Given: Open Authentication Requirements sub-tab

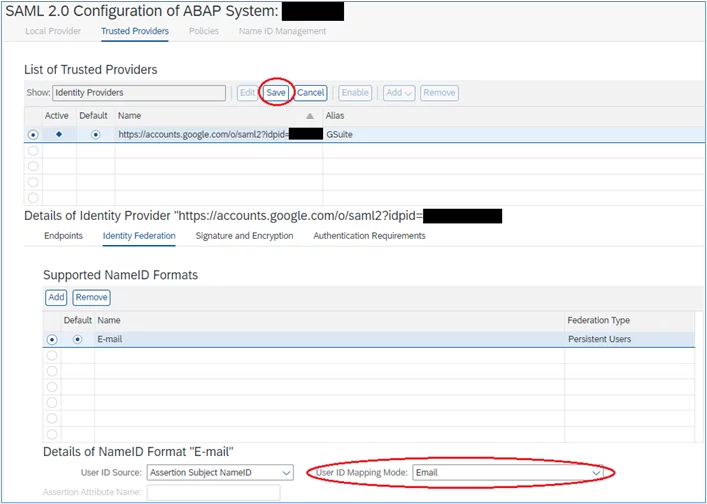Looking at the screenshot, I should (x=369, y=236).
